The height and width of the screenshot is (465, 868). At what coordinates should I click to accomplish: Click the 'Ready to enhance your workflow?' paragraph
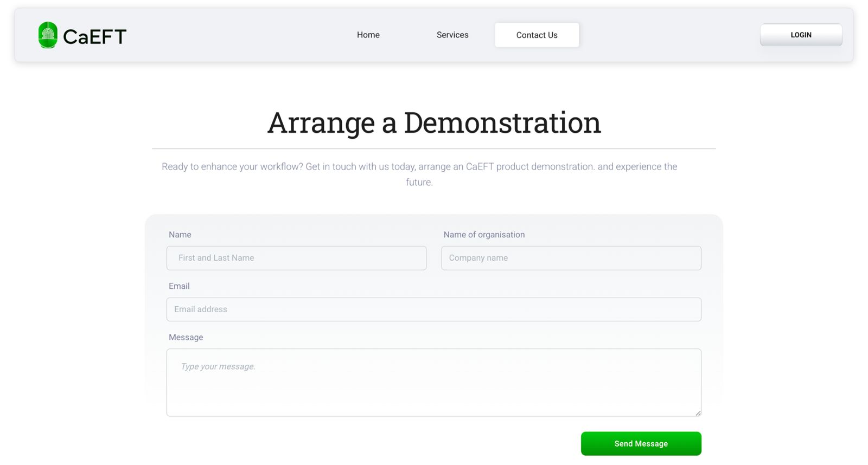419,174
